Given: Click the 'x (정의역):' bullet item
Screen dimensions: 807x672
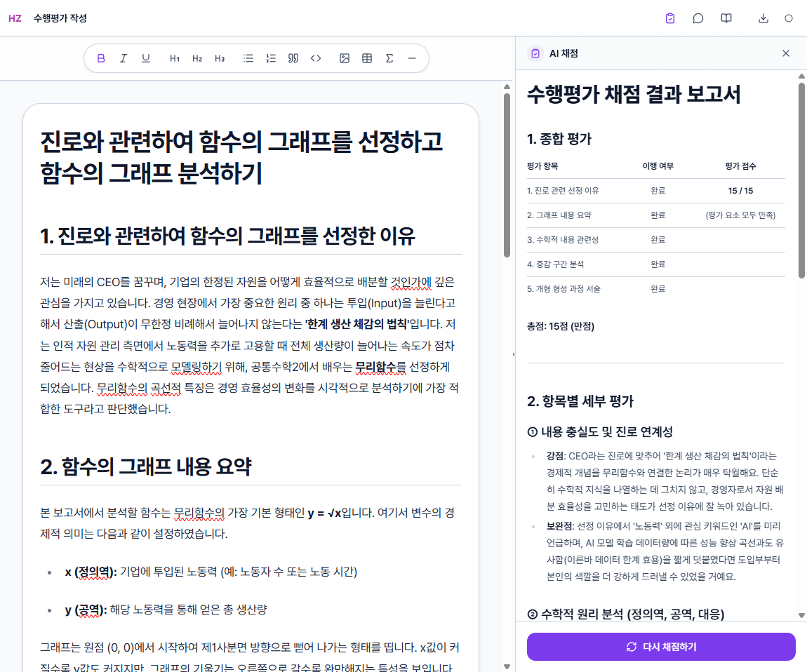Looking at the screenshot, I should (211, 572).
